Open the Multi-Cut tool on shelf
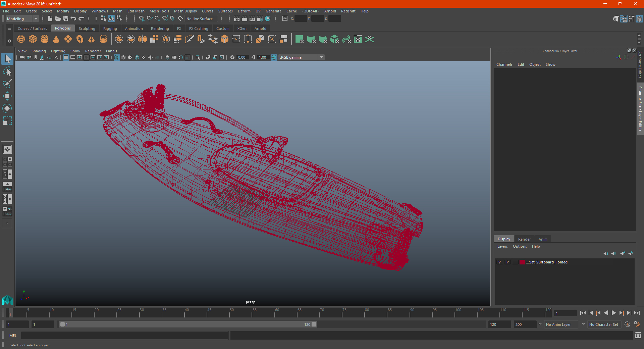644x349 pixels. (x=190, y=39)
